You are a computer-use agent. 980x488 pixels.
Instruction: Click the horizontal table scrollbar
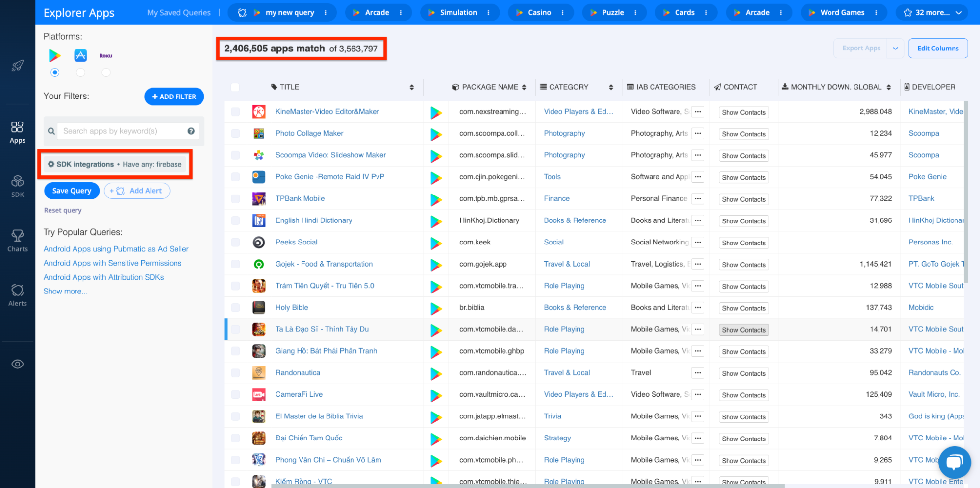click(x=528, y=486)
